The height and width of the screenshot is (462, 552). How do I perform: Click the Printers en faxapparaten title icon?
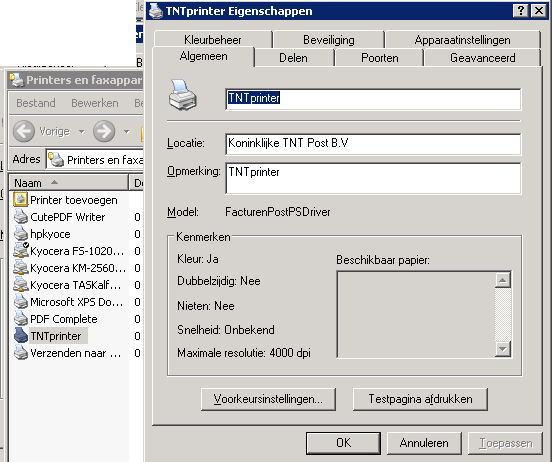tap(17, 80)
